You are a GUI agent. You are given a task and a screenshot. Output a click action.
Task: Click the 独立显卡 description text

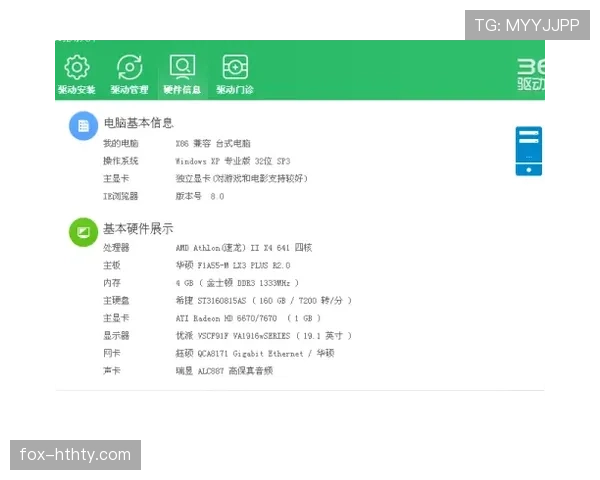tap(241, 178)
